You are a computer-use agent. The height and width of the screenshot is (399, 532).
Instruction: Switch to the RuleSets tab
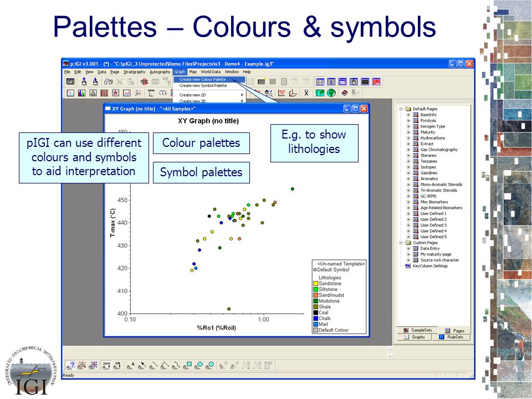click(451, 337)
